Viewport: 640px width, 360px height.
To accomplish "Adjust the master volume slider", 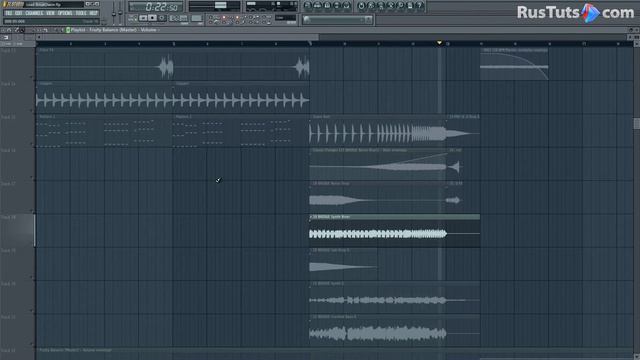I will click(x=114, y=12).
